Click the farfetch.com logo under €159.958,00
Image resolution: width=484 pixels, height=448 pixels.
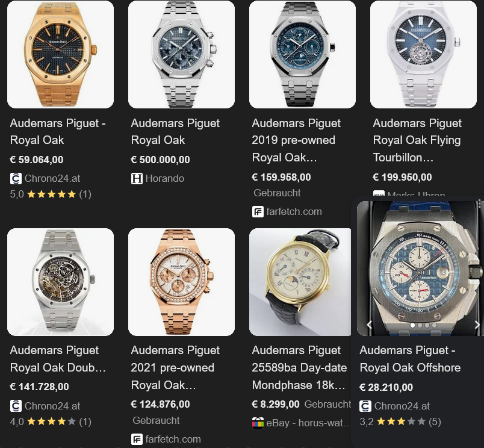(258, 212)
